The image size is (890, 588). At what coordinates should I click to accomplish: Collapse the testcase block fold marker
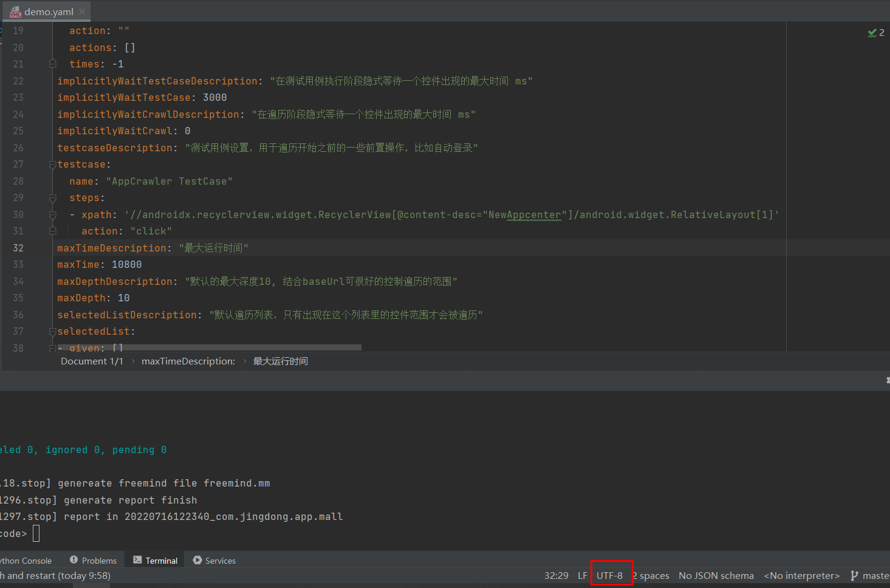click(53, 164)
